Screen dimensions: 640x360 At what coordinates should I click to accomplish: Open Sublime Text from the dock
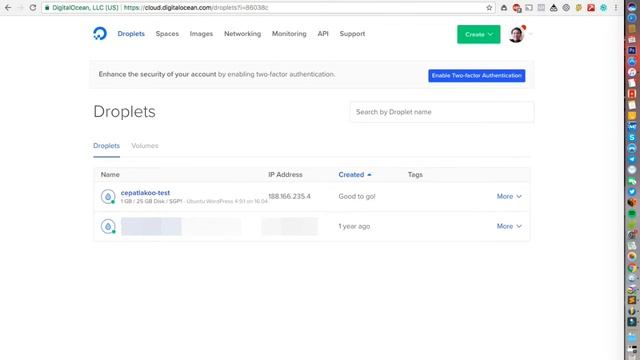pyautogui.click(x=632, y=300)
